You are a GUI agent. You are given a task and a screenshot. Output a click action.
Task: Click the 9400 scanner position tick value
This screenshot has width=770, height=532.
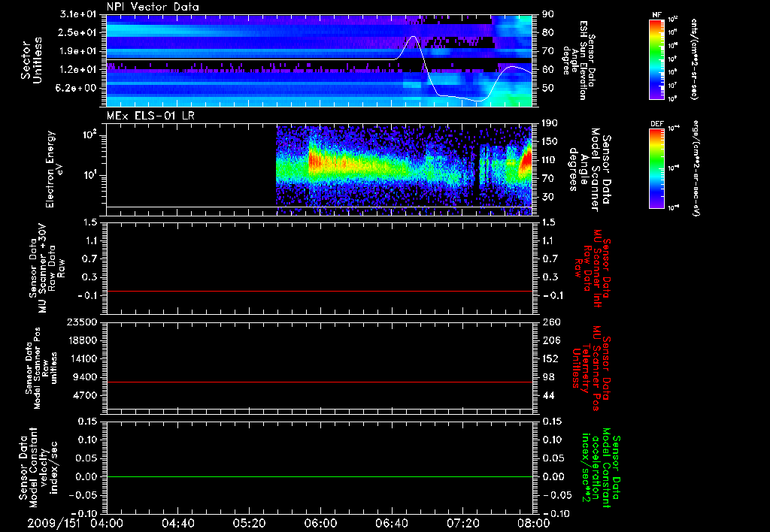[86, 377]
